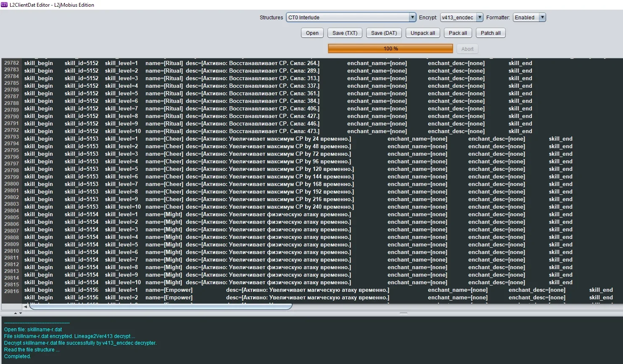This screenshot has height=364, width=623.
Task: Click the Patch all button
Action: pyautogui.click(x=491, y=33)
